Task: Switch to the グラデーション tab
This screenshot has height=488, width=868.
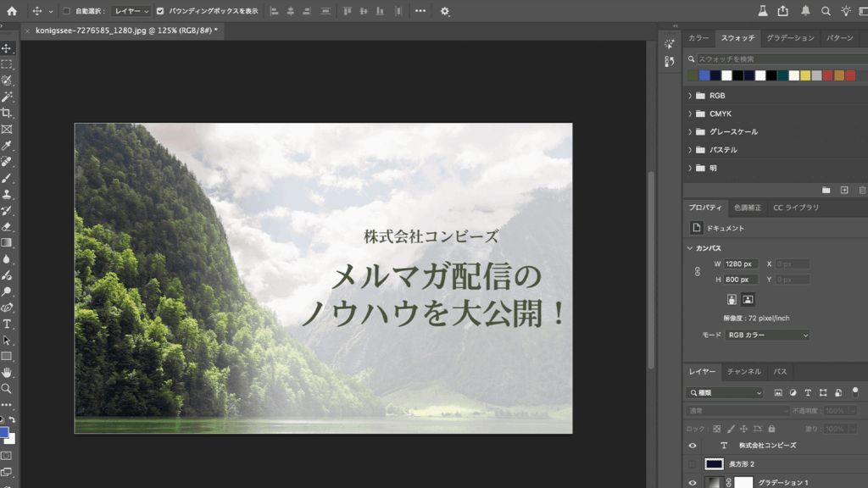Action: 790,38
